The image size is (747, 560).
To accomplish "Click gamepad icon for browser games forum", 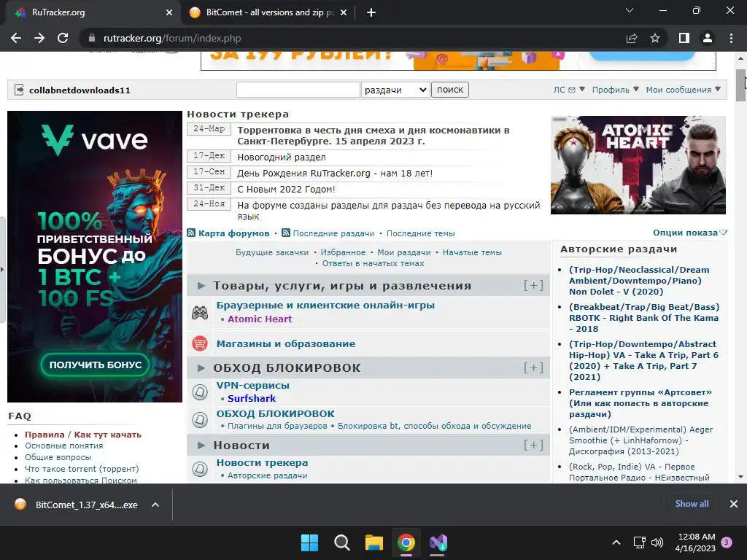I will coord(200,312).
